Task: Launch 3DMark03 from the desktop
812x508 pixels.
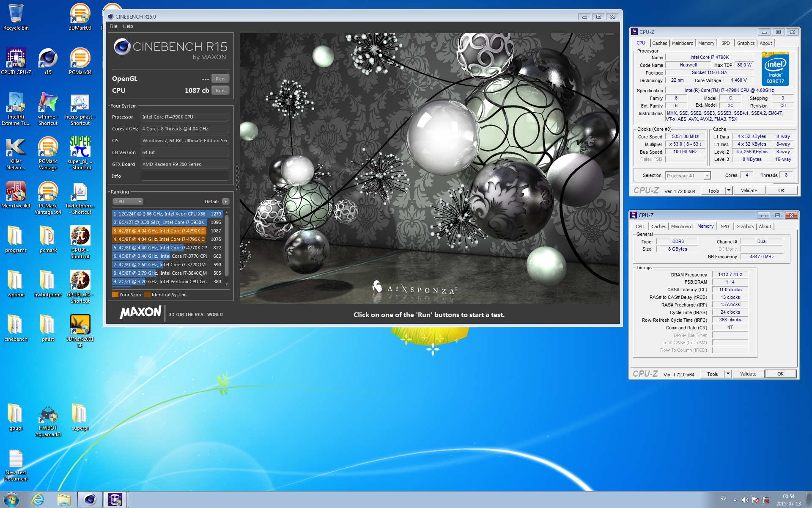Action: coord(80,17)
